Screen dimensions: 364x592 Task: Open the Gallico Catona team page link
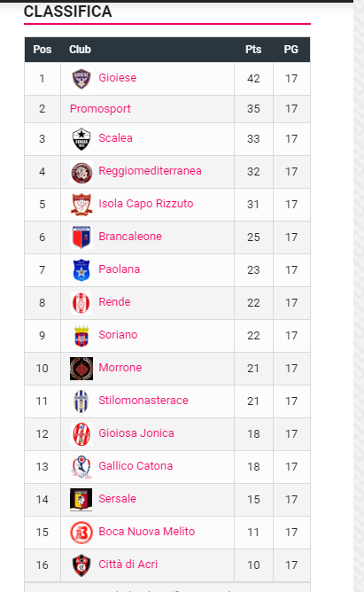(136, 466)
